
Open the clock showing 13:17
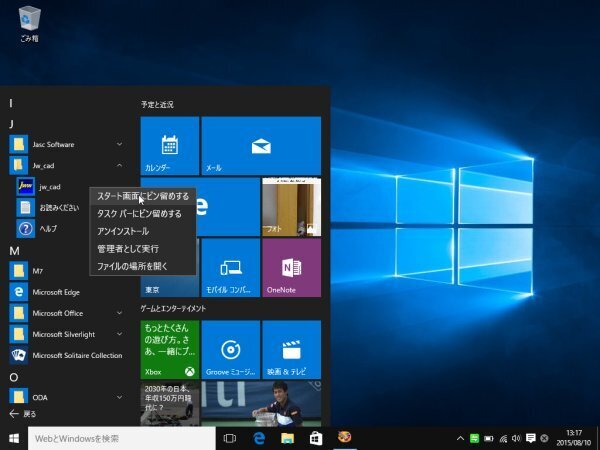coord(574,439)
